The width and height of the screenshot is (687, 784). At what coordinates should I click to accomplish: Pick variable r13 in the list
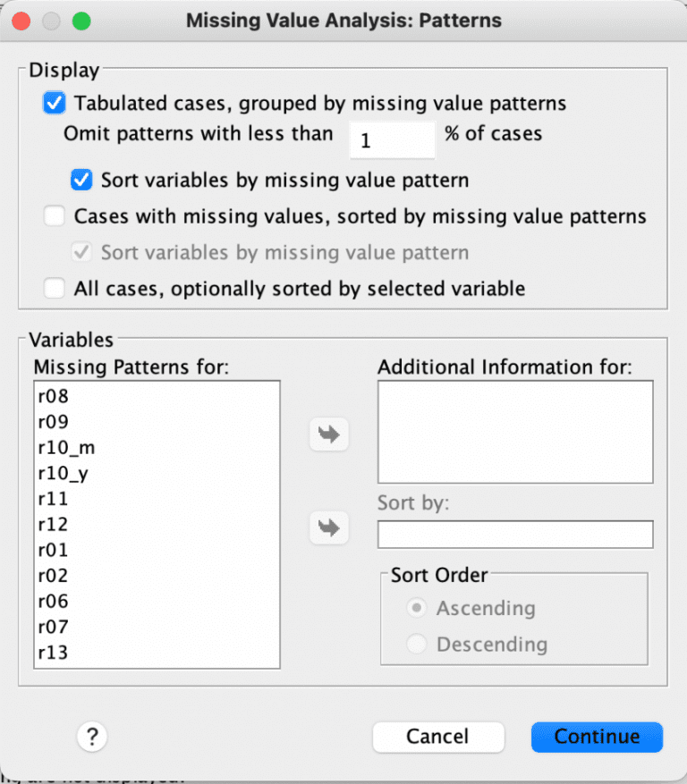54,653
